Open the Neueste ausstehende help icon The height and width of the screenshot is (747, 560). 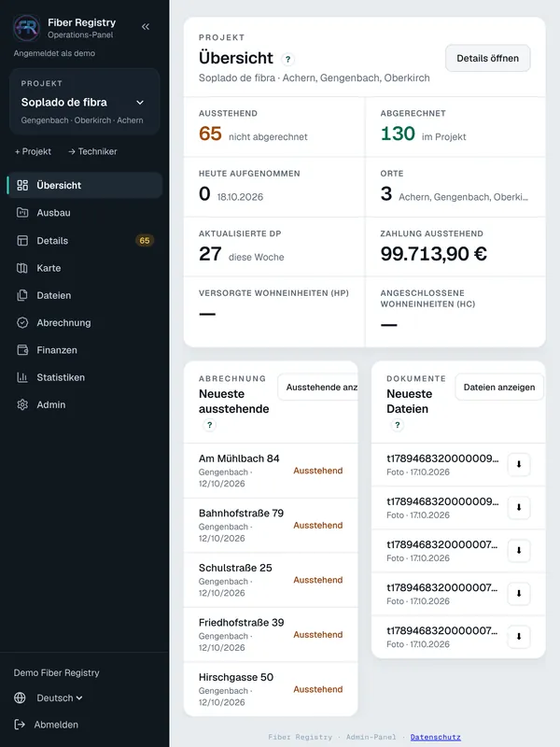coord(209,425)
